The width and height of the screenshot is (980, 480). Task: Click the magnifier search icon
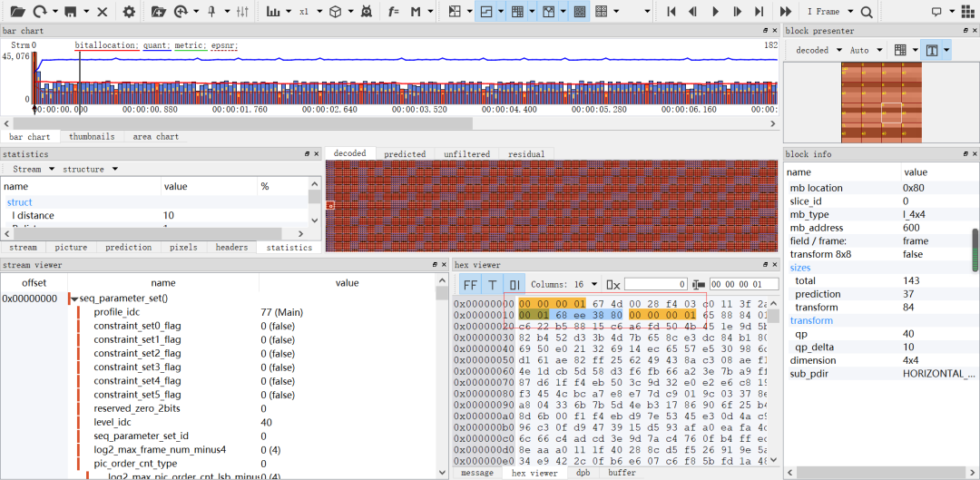coord(867,12)
